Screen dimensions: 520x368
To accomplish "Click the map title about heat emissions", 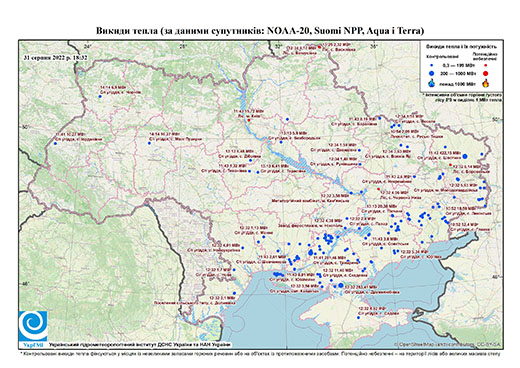I will [260, 31].
